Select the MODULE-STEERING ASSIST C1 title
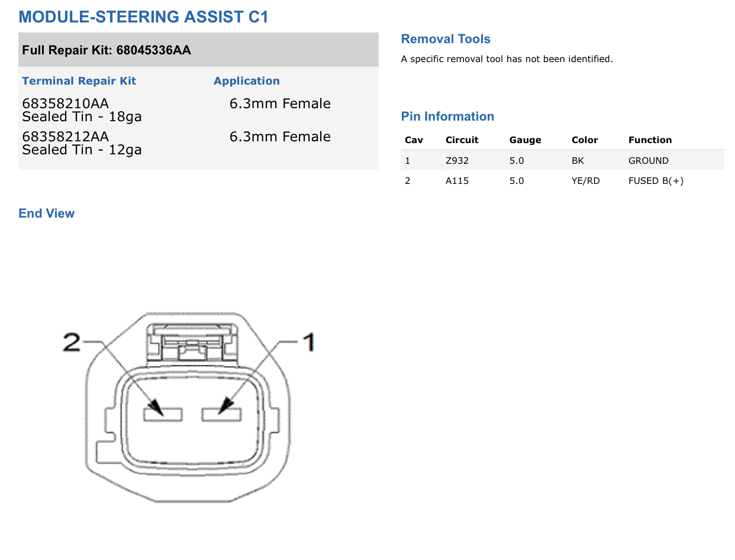The image size is (735, 560). (x=144, y=17)
